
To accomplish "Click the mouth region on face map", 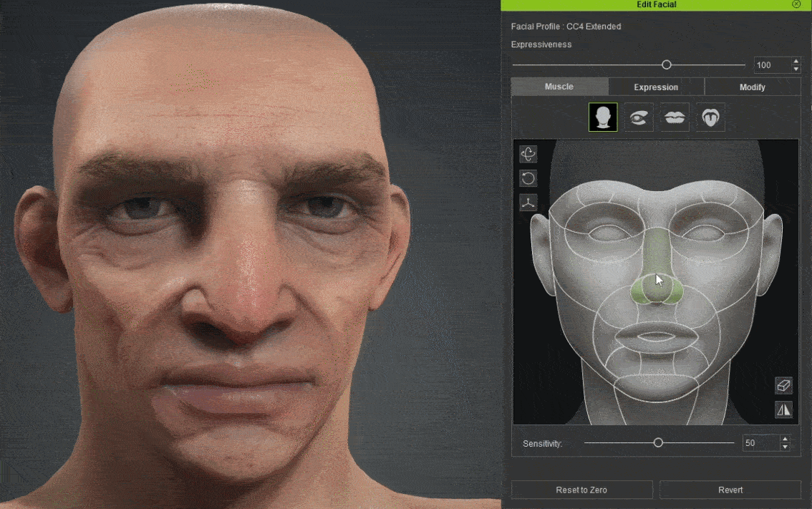I will click(656, 336).
